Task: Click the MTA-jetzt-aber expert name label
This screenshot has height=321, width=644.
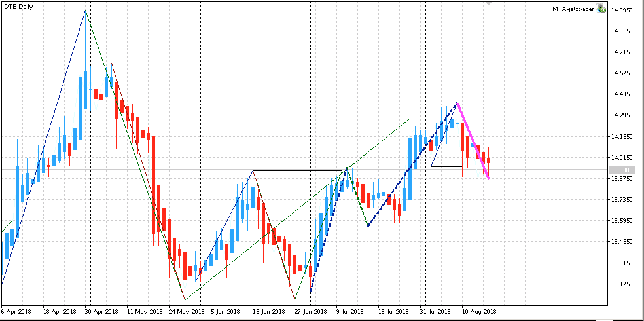Action: pyautogui.click(x=573, y=9)
